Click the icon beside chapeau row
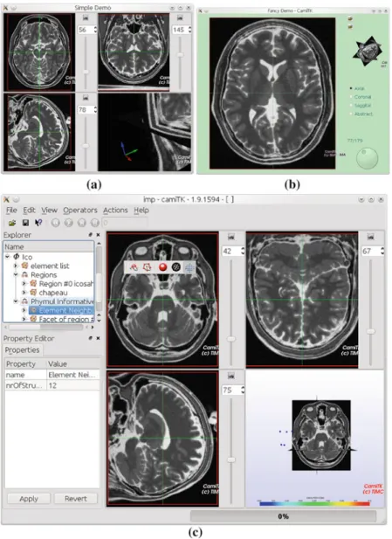The height and width of the screenshot is (539, 392). (x=33, y=293)
